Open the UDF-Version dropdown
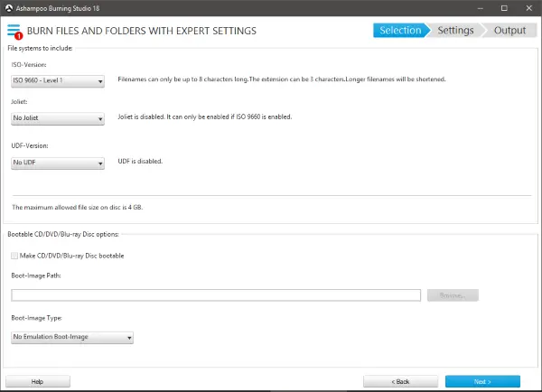The height and width of the screenshot is (392, 542). pos(58,163)
